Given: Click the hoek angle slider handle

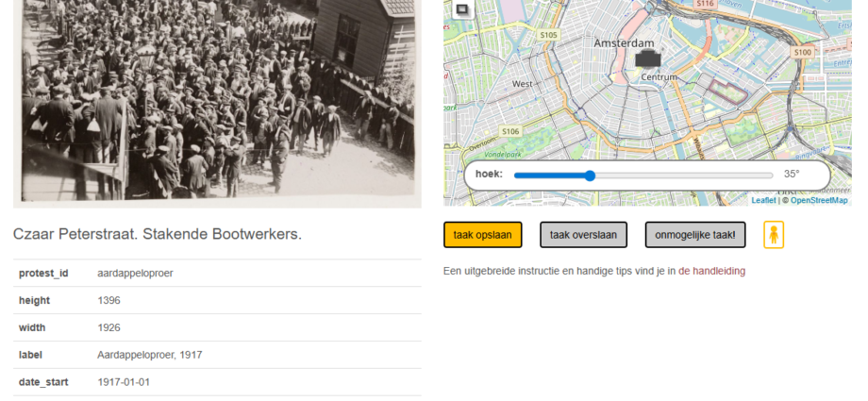Looking at the screenshot, I should point(590,175).
